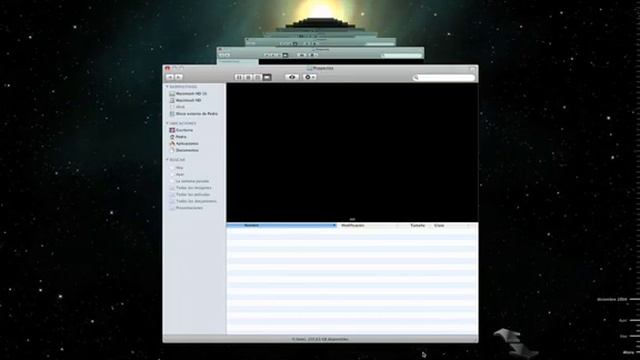
Task: Click the status bar showing available space
Action: [x=320, y=339]
